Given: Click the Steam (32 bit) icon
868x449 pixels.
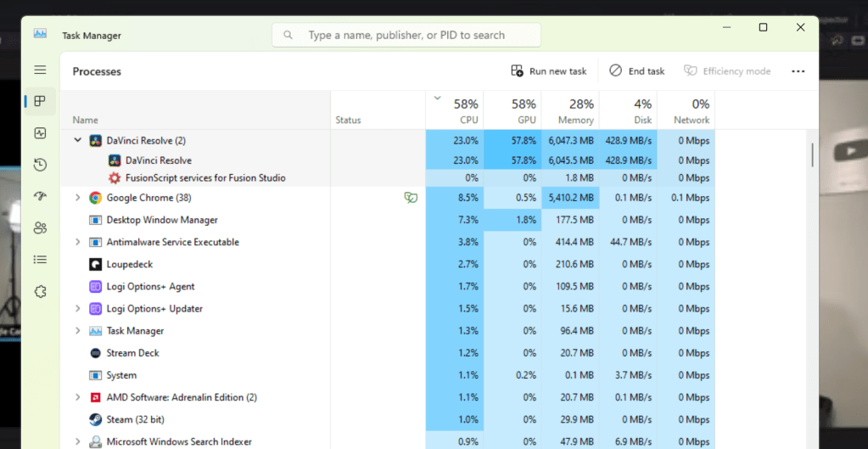Looking at the screenshot, I should coord(95,419).
